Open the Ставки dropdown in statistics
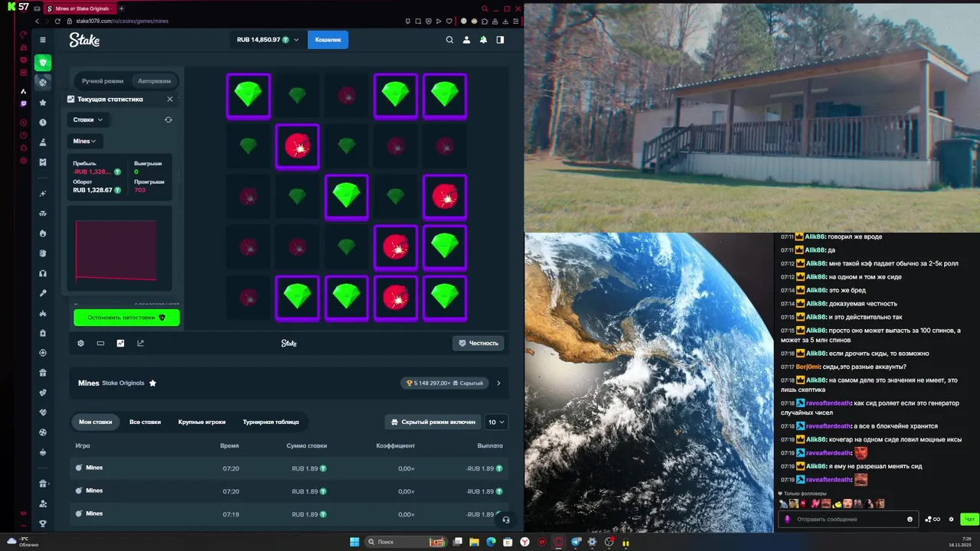980x551 pixels. [x=88, y=119]
